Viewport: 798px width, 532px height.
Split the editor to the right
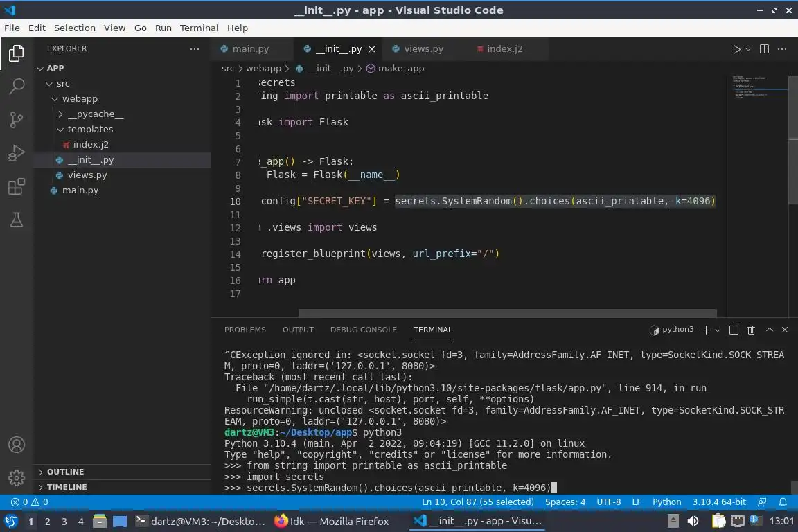coord(764,49)
